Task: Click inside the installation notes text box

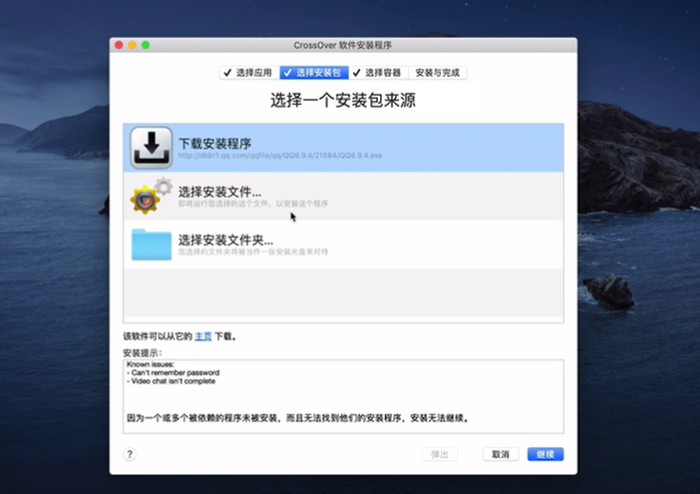Action: click(343, 396)
